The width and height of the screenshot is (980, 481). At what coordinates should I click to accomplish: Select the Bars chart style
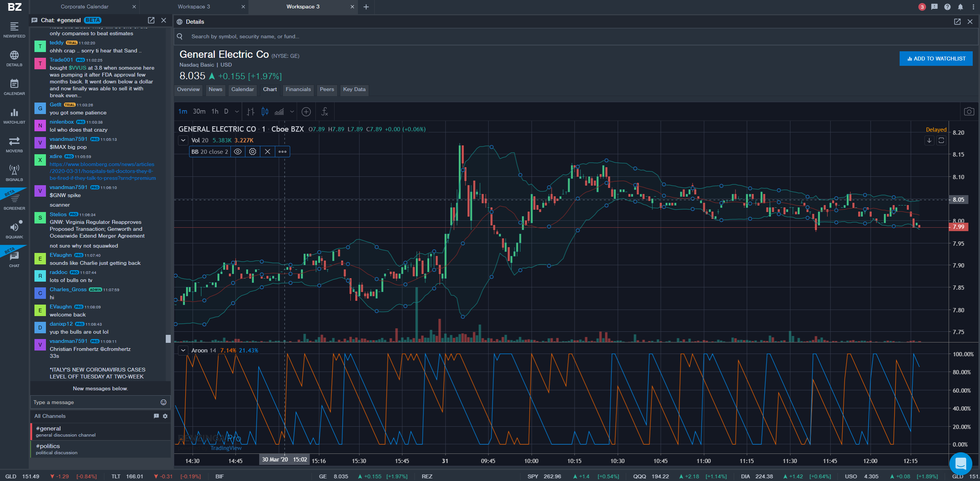(251, 112)
